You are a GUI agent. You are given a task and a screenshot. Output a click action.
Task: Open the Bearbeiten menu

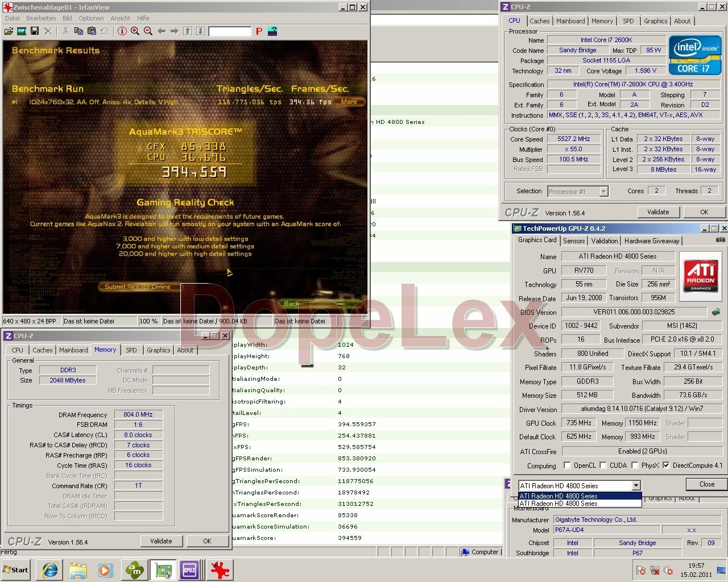coord(41,18)
